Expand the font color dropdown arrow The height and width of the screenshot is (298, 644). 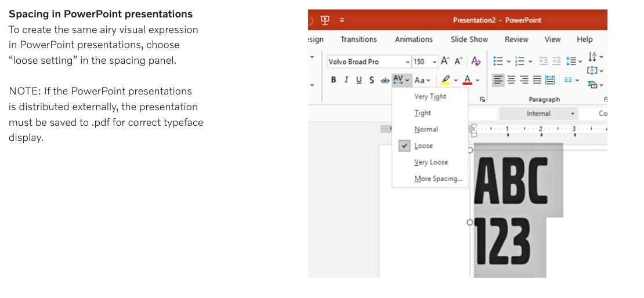tap(477, 80)
